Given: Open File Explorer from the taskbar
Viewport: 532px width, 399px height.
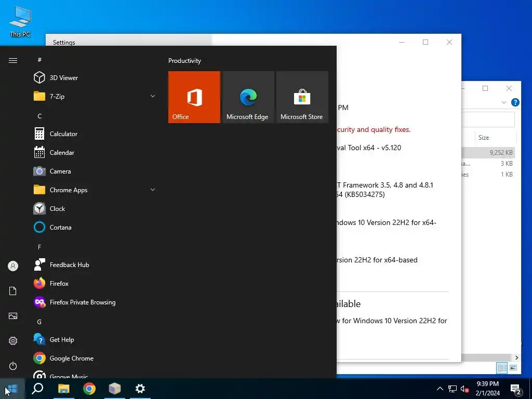Looking at the screenshot, I should [x=63, y=389].
